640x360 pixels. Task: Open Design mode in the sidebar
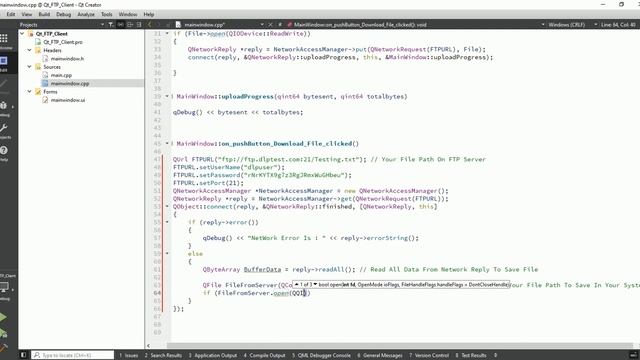(4, 84)
